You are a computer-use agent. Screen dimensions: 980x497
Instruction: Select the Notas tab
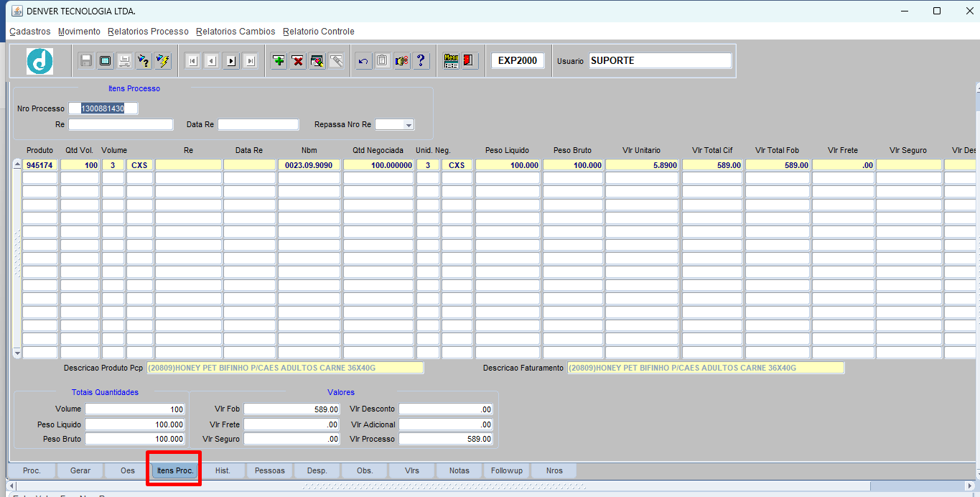[459, 471]
